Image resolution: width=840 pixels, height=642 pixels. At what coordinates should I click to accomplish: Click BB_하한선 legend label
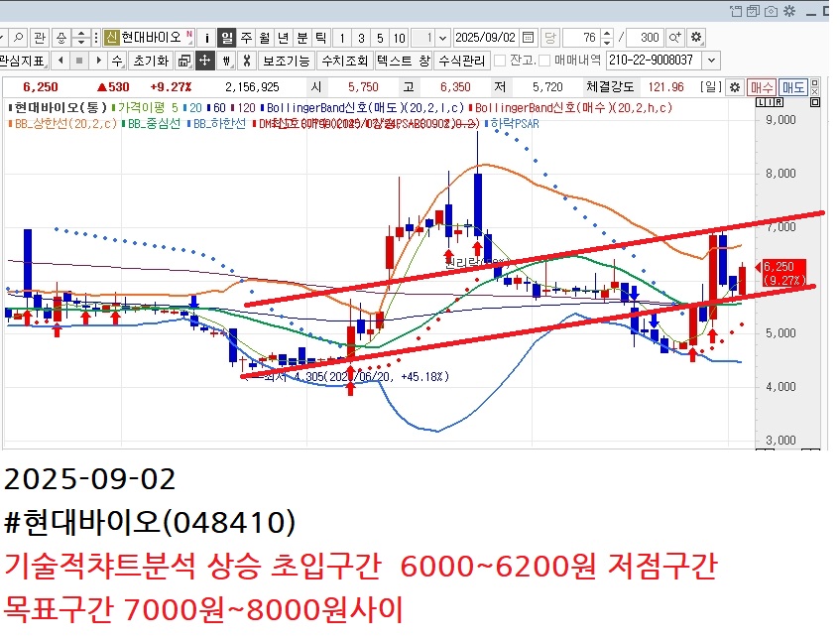[x=218, y=124]
